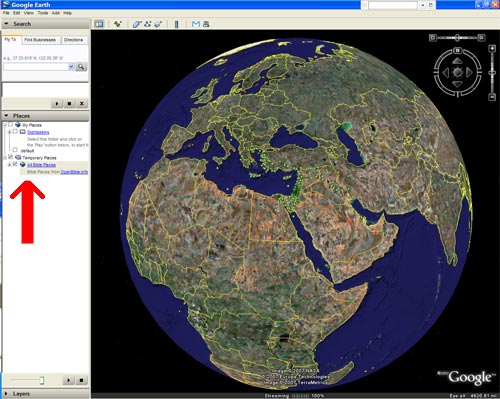Toggle the sidebar visibility toolbar button
Viewport: 500px width, 399px height.
[x=99, y=24]
